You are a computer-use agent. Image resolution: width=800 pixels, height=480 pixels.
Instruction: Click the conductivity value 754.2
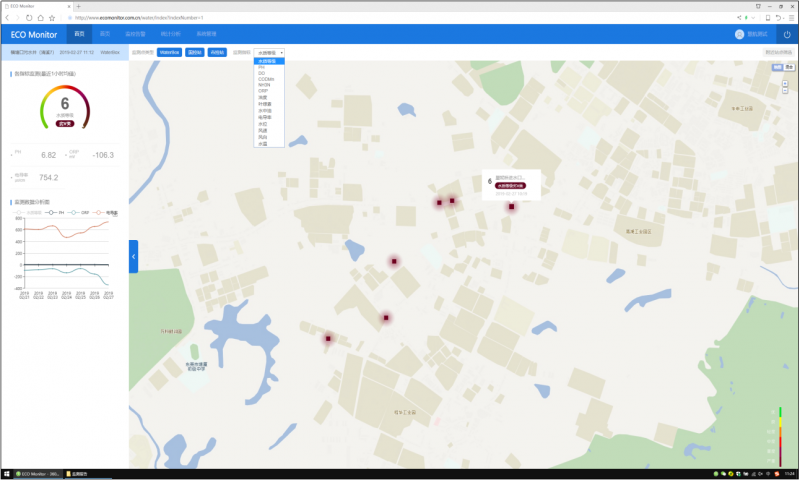pyautogui.click(x=48, y=178)
